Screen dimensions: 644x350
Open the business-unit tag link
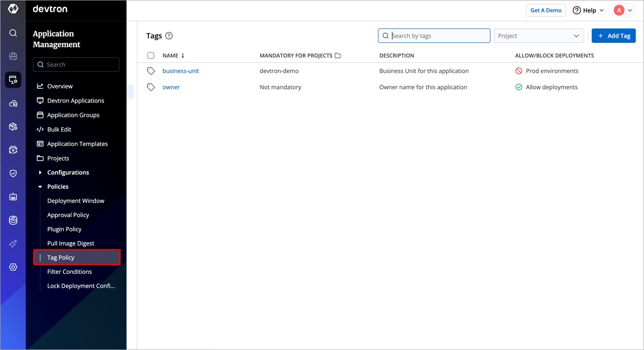tap(180, 71)
